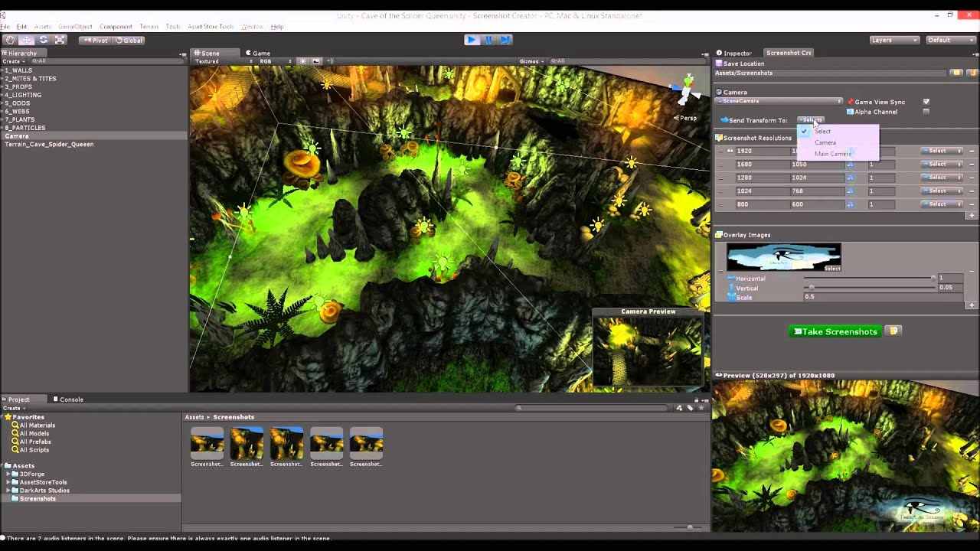Toggle Pivot handle position mode

point(96,41)
